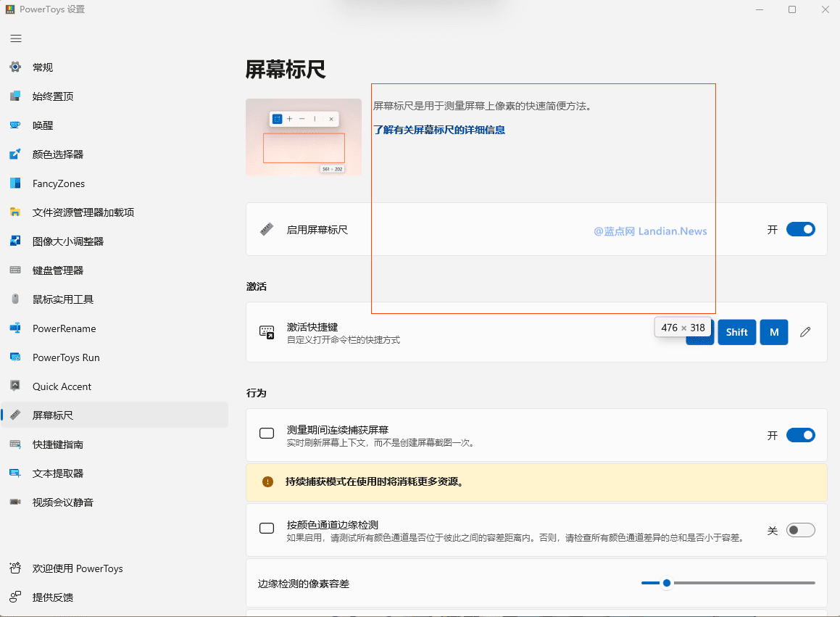Open the 键盘管理器 keyboard icon
This screenshot has height=617, width=840.
[x=15, y=270]
